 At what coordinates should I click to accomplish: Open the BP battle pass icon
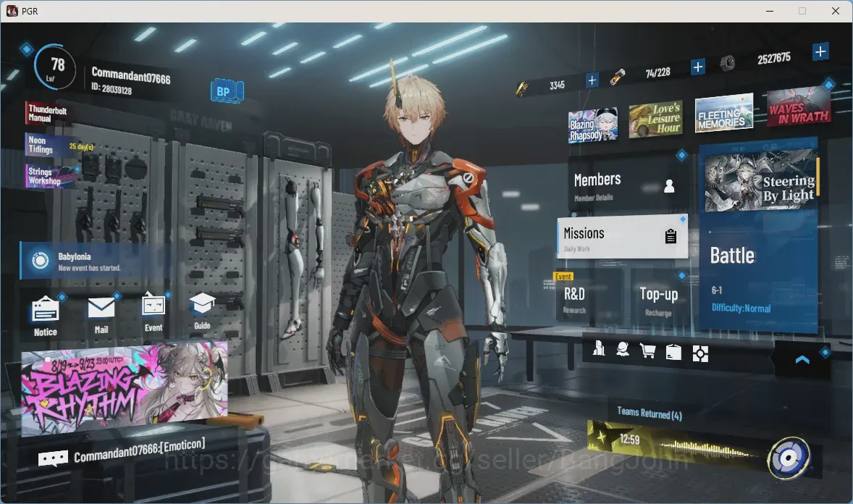[227, 91]
